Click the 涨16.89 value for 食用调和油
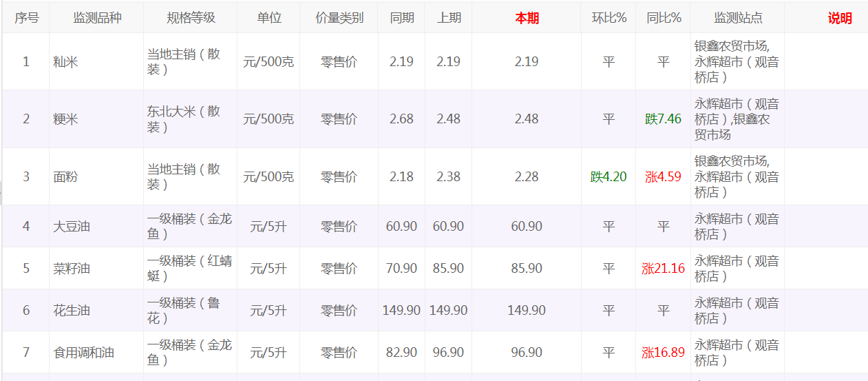The height and width of the screenshot is (381, 868). point(664,353)
